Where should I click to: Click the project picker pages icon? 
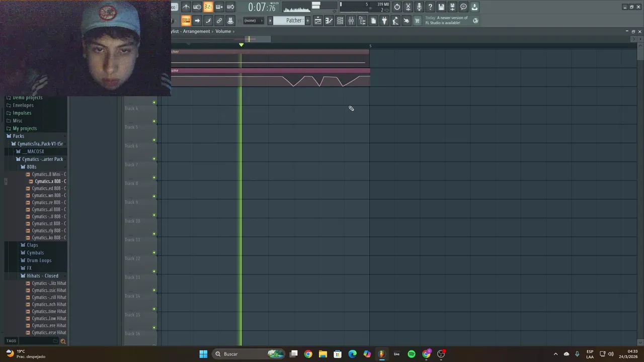coord(373,21)
